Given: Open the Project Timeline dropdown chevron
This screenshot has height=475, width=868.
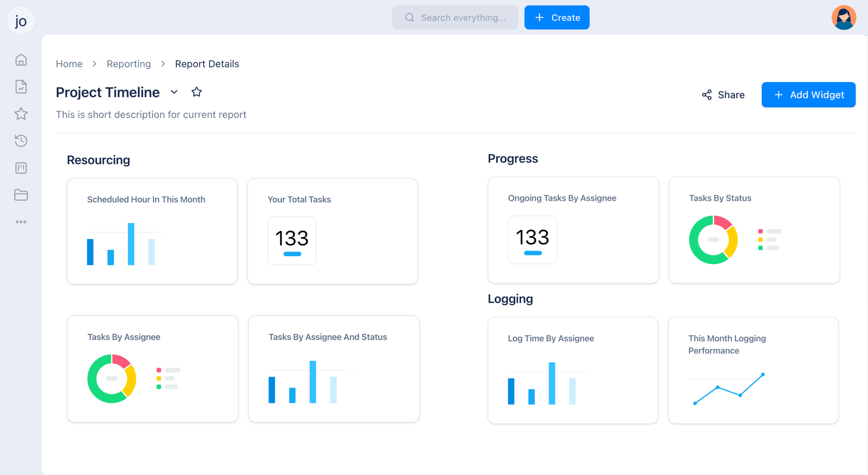Looking at the screenshot, I should point(174,92).
